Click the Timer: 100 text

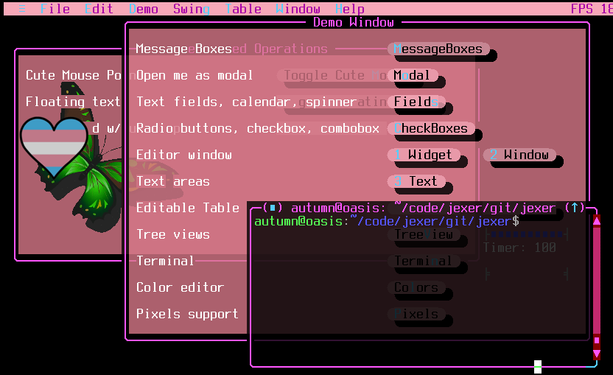pyautogui.click(x=520, y=248)
